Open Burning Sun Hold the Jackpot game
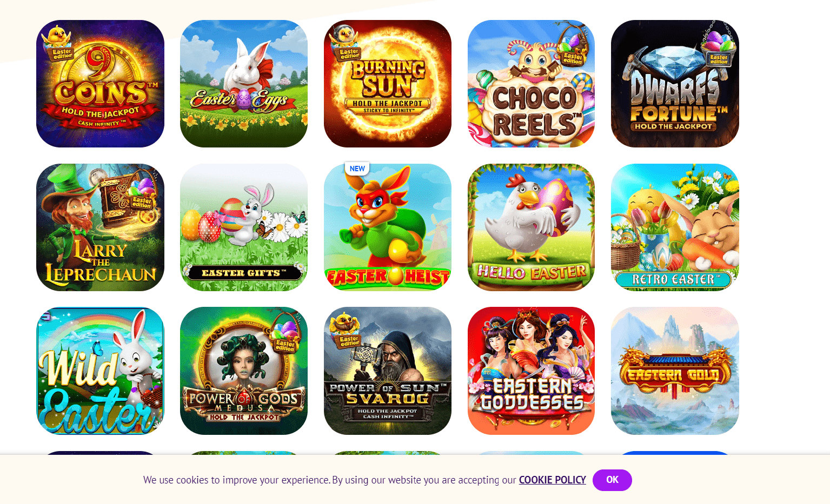The height and width of the screenshot is (504, 830). point(388,84)
